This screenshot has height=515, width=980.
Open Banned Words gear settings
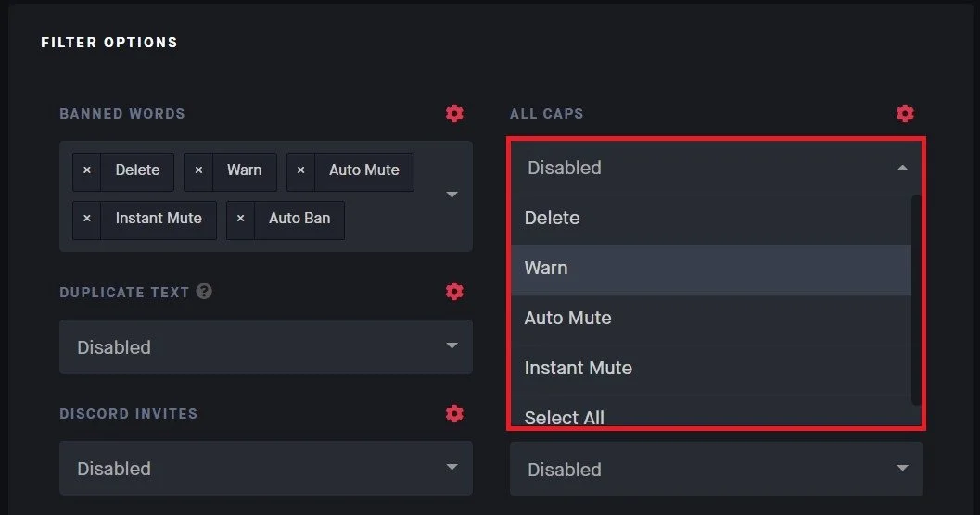pos(454,114)
